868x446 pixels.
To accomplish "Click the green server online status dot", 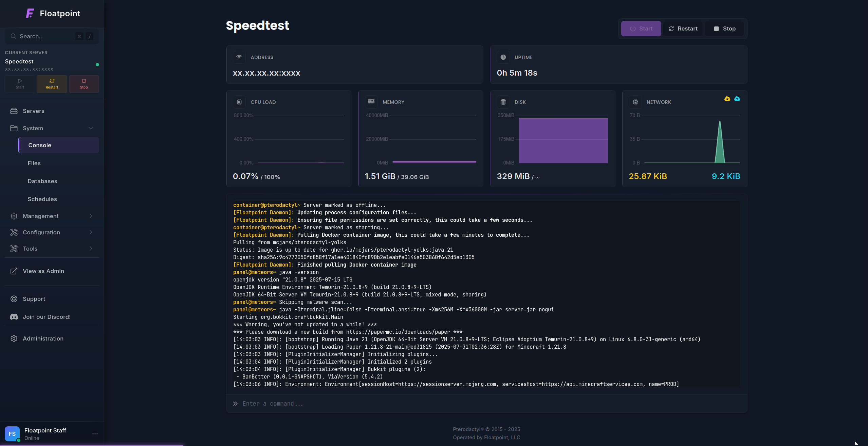I will click(97, 64).
